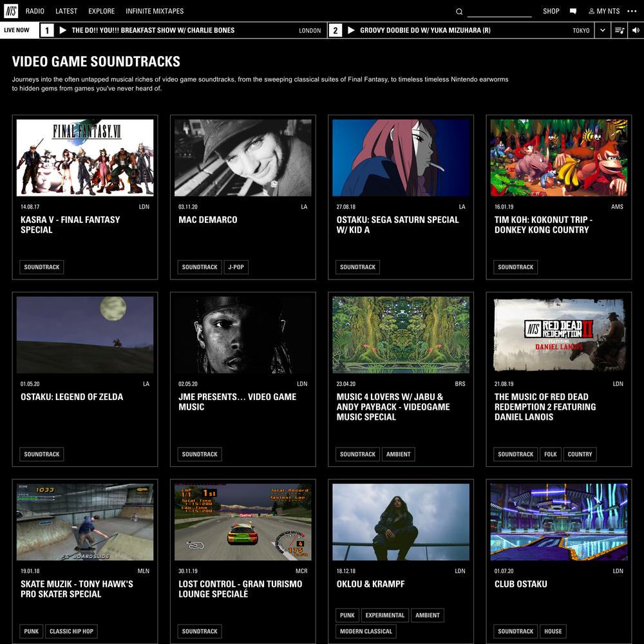Click Punk tag on Oklou & Krampf
This screenshot has width=644, height=644.
coord(347,615)
